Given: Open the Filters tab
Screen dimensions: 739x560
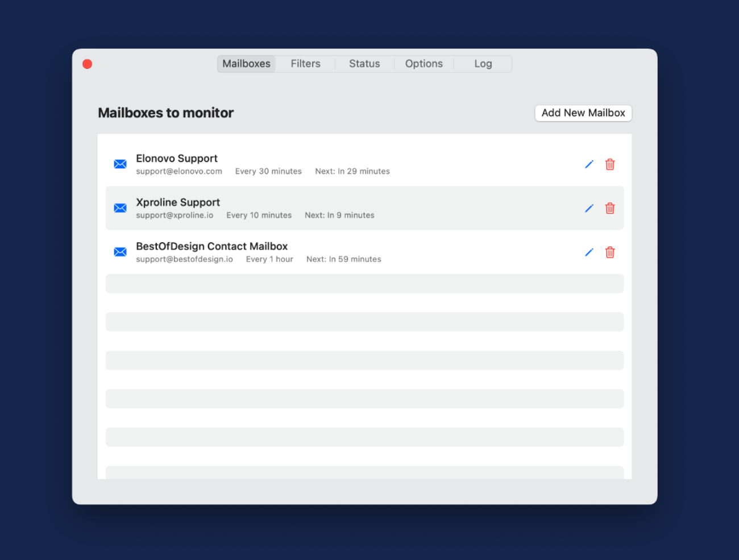Looking at the screenshot, I should (305, 64).
